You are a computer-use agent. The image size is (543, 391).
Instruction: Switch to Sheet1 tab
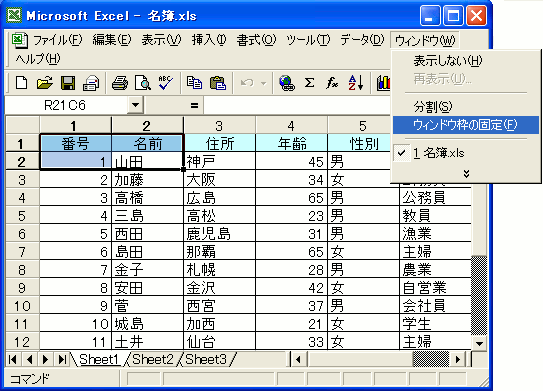99,359
